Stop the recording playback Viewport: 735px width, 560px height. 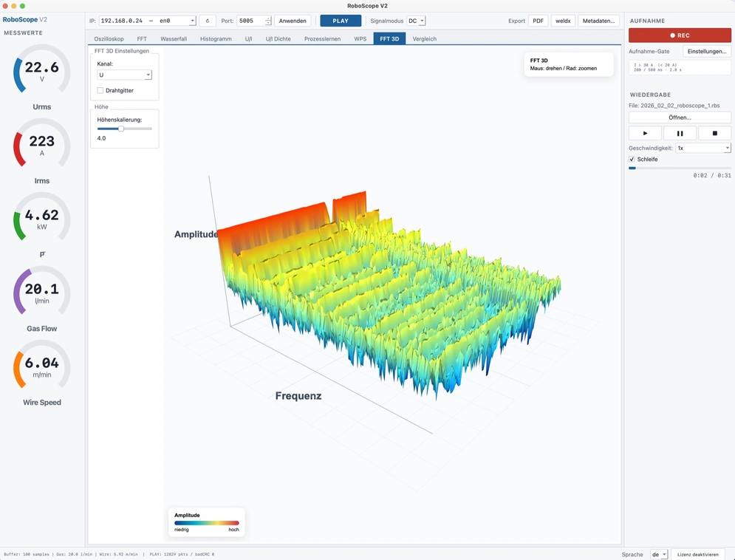click(714, 133)
